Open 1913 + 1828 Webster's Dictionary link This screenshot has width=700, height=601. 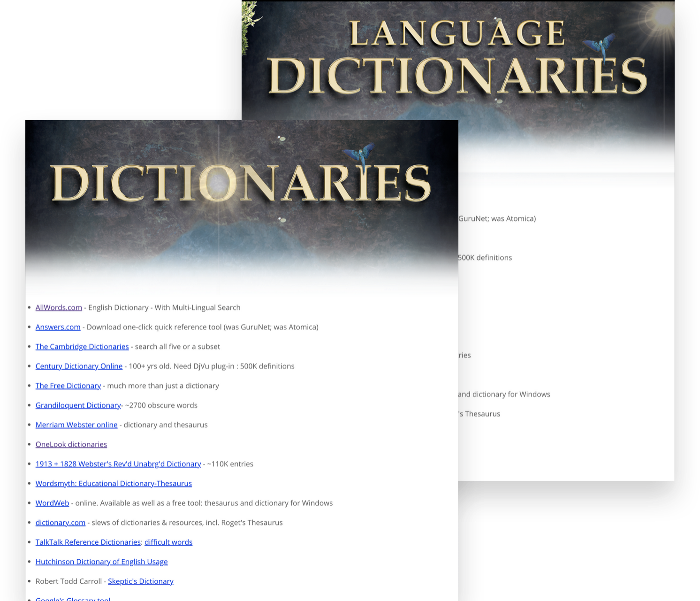(118, 464)
